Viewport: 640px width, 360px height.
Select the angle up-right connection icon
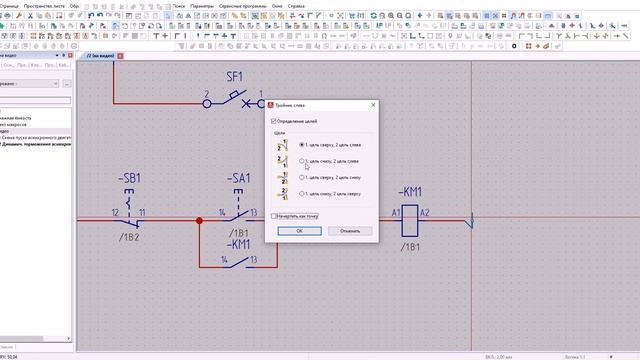point(538,36)
